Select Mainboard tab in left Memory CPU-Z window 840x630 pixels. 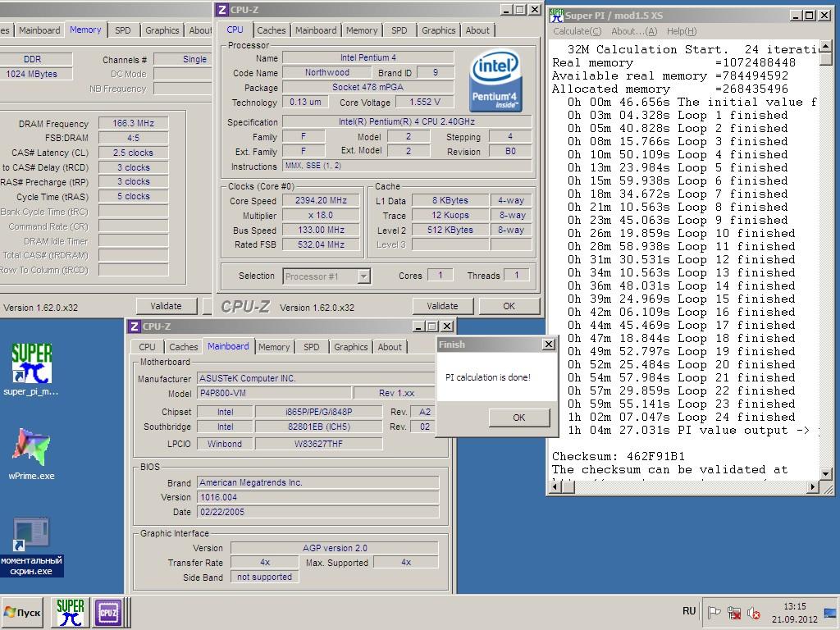(39, 30)
